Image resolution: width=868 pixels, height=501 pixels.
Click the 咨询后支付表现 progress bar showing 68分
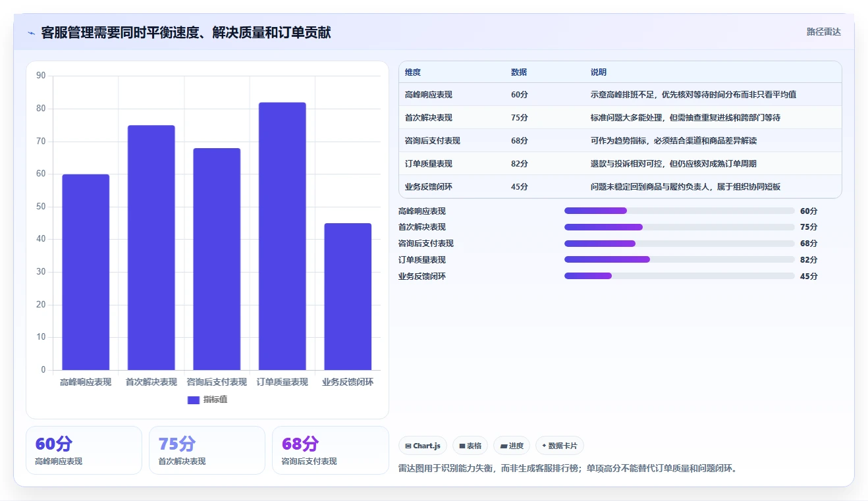click(x=680, y=244)
